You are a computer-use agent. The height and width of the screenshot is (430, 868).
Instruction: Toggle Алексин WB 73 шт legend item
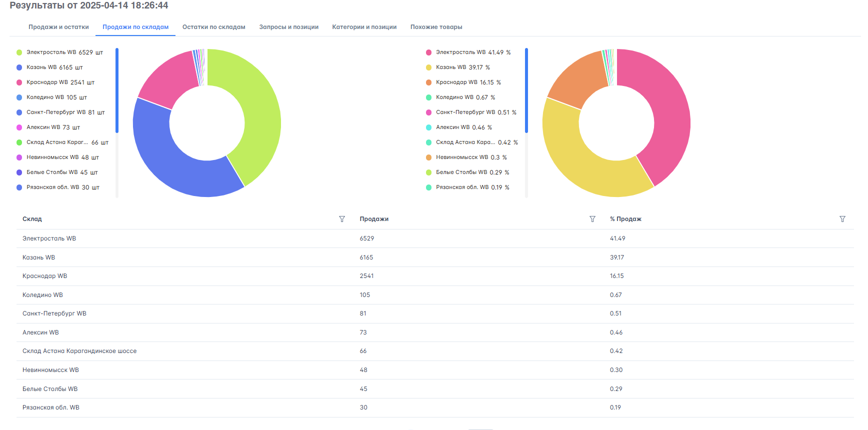[52, 127]
